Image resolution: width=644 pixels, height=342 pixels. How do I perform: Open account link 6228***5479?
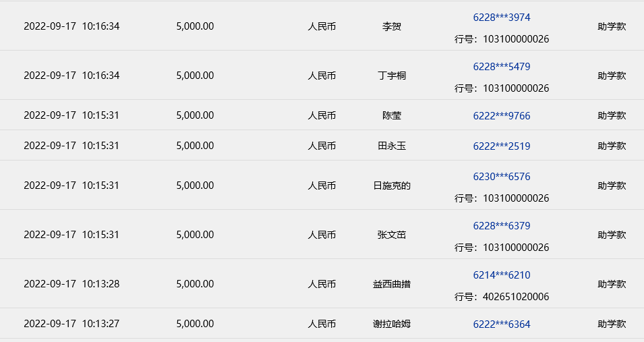tap(502, 67)
